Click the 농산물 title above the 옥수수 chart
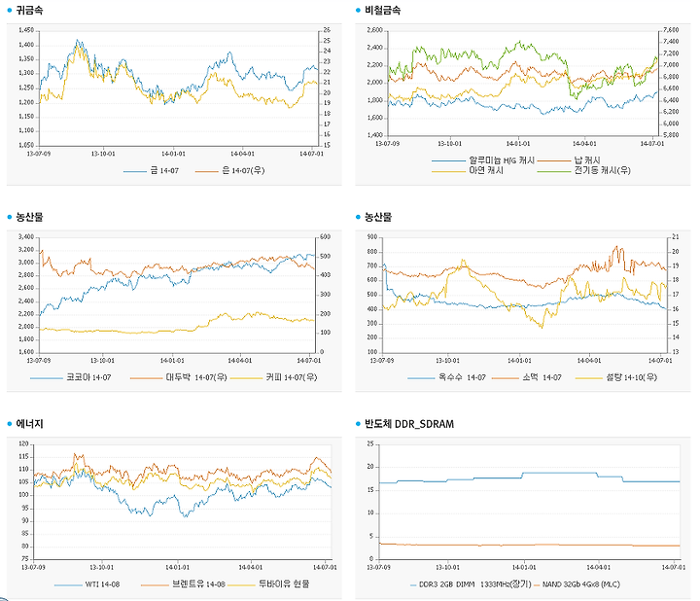The width and height of the screenshot is (700, 601). tap(378, 217)
